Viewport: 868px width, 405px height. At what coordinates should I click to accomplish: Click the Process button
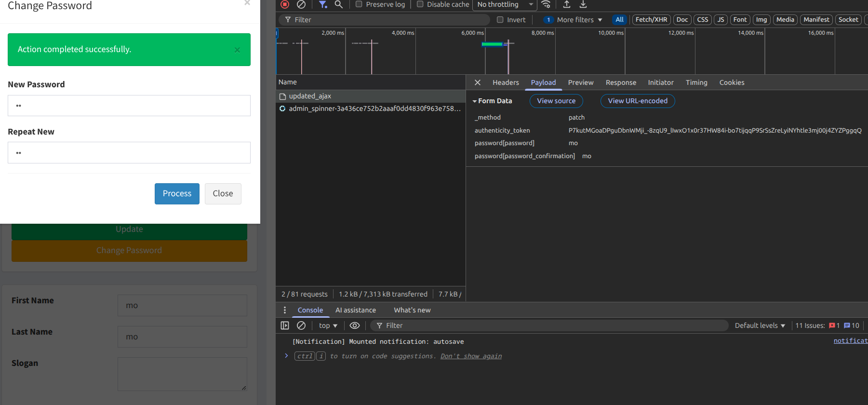click(177, 193)
